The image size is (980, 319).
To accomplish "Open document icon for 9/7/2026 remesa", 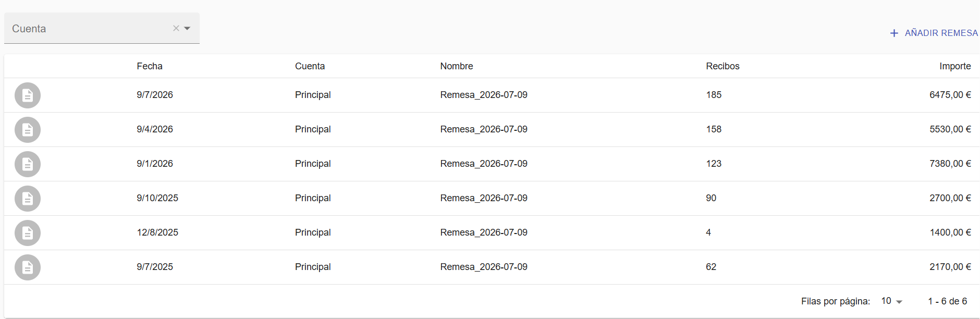I will (x=28, y=95).
